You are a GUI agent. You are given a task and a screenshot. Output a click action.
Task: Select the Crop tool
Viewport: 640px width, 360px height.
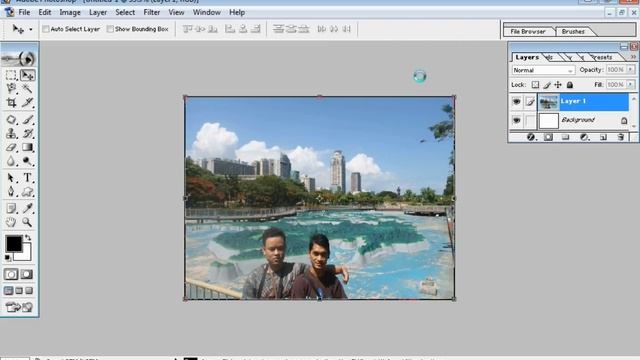coord(11,102)
